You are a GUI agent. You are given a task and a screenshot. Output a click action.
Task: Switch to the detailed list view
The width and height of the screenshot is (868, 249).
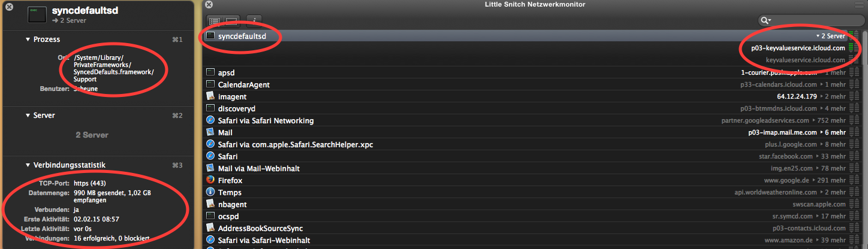pos(215,21)
